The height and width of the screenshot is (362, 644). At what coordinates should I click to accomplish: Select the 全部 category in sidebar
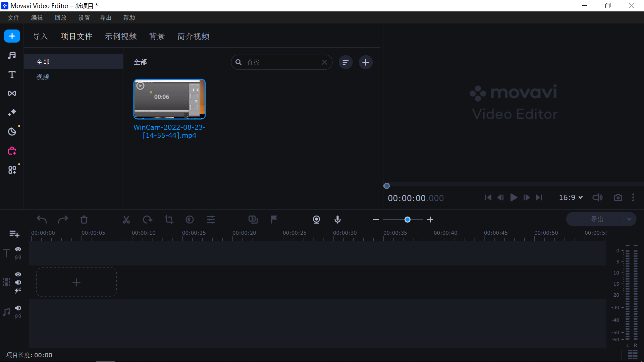coord(73,62)
